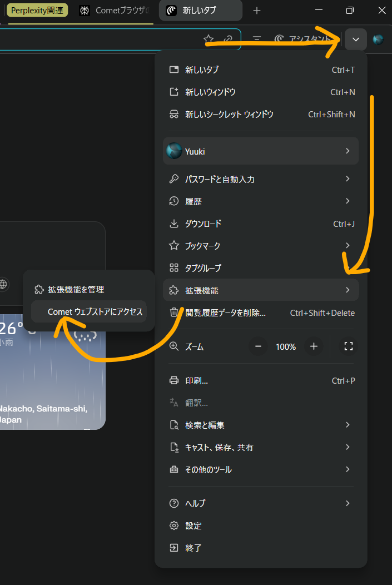Viewport: 392px width, 585px height.
Task: Click 終了 to exit the browser
Action: click(261, 548)
